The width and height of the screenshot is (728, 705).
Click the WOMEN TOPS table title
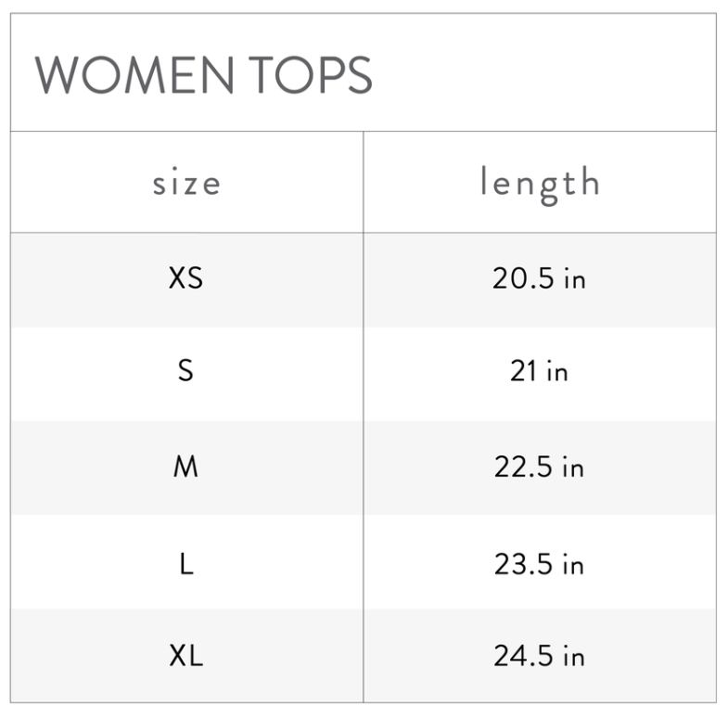tap(203, 74)
